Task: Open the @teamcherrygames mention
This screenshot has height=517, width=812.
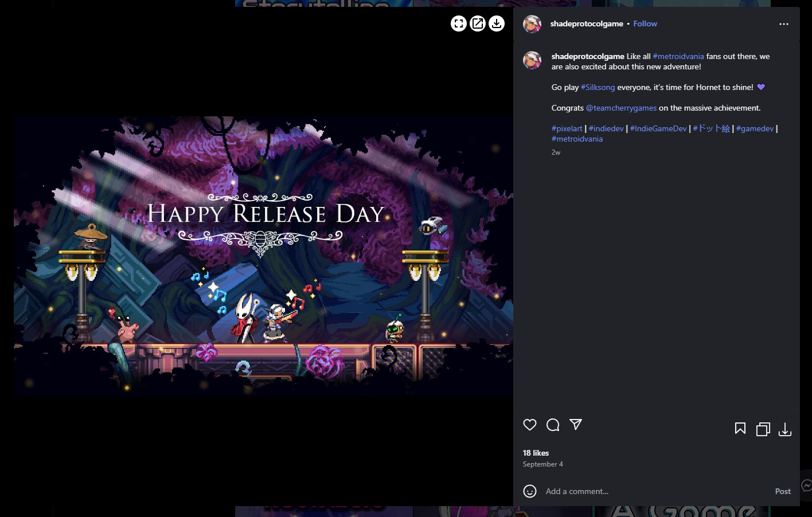Action: (x=621, y=108)
